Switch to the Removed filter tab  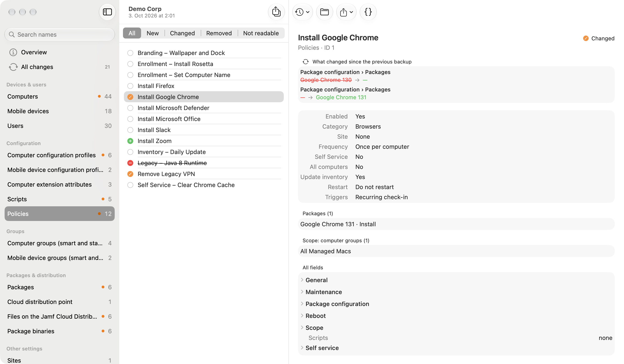pyautogui.click(x=219, y=33)
